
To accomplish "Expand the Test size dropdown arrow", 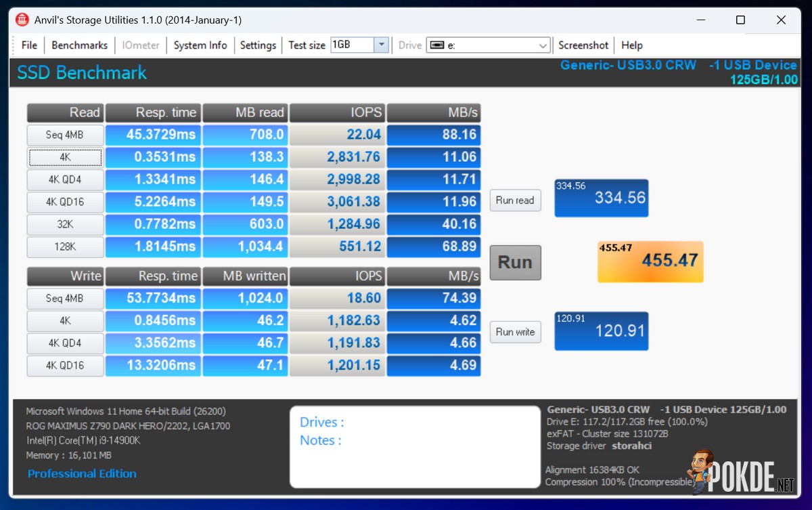I will pyautogui.click(x=382, y=45).
